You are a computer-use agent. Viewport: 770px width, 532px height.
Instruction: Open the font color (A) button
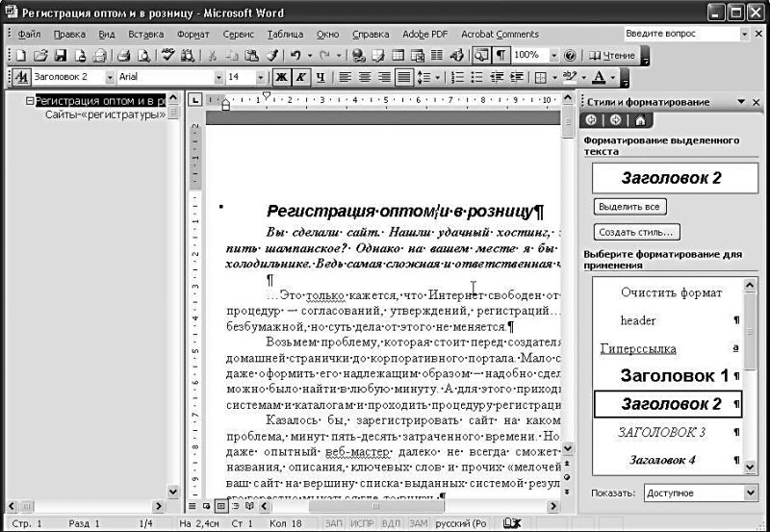600,77
